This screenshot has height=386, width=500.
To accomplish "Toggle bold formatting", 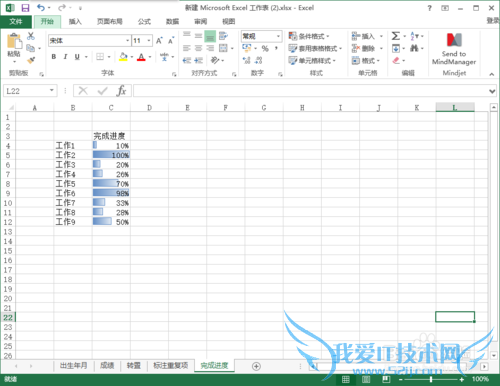I will pos(54,57).
